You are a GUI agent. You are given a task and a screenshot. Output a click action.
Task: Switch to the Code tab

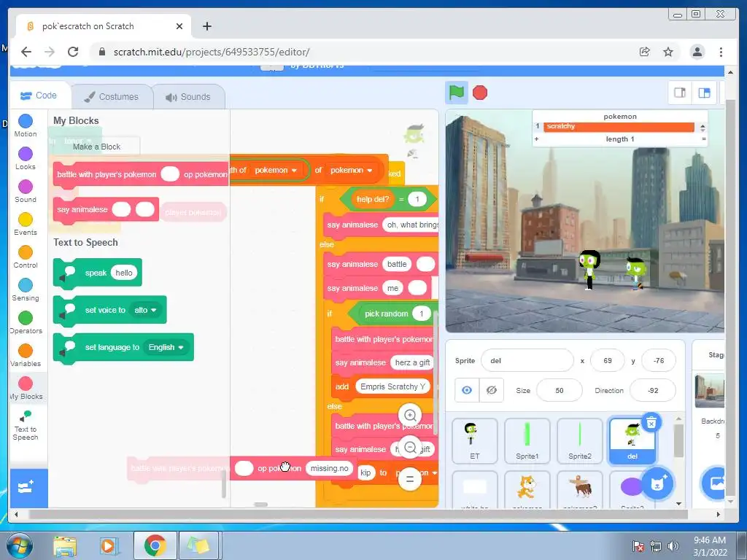click(x=39, y=96)
